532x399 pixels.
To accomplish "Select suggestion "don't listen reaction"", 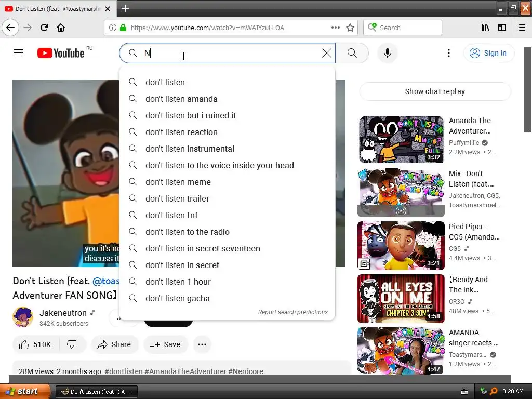I will coord(228,132).
